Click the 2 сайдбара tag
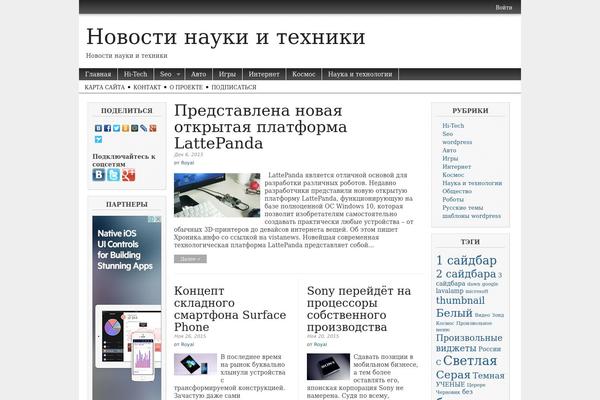Image resolution: width=600 pixels, height=400 pixels. click(466, 274)
